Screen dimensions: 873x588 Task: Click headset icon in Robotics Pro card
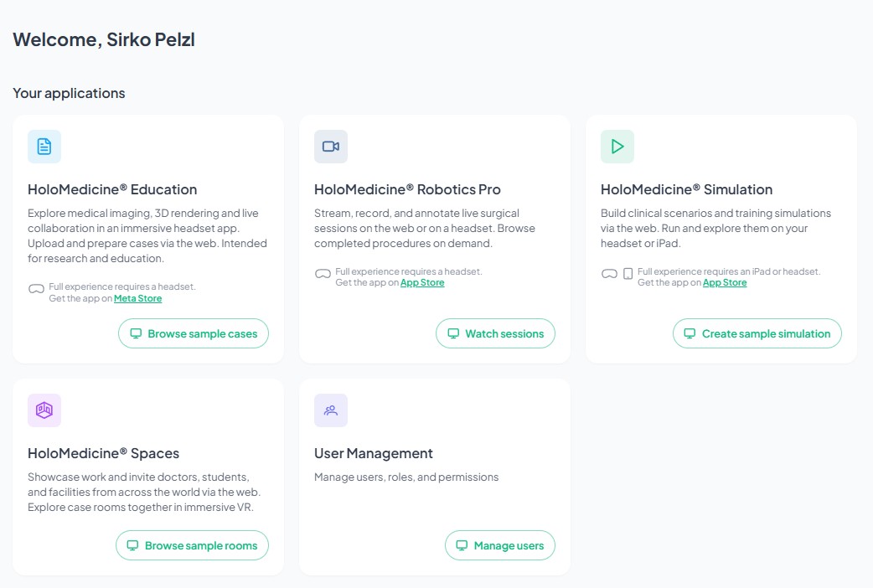pyautogui.click(x=323, y=273)
